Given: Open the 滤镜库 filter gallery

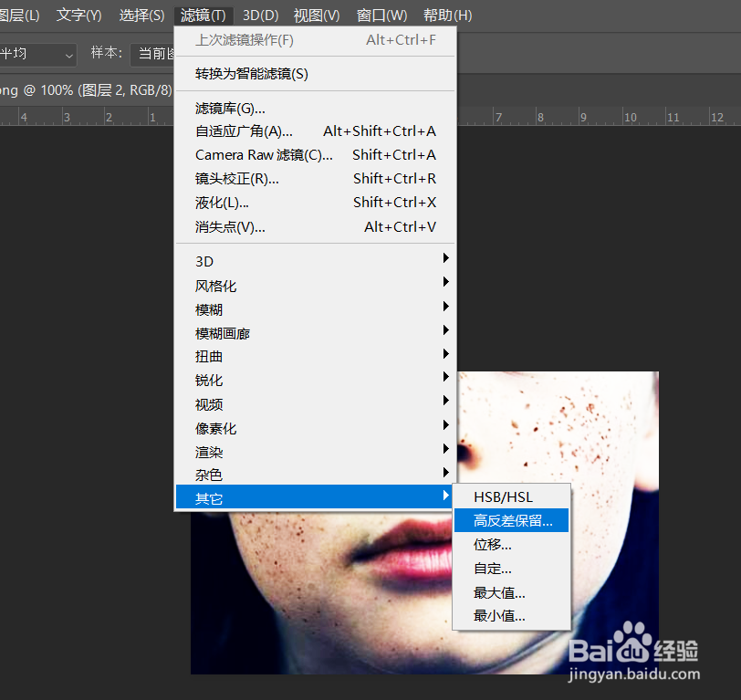Looking at the screenshot, I should 227,108.
